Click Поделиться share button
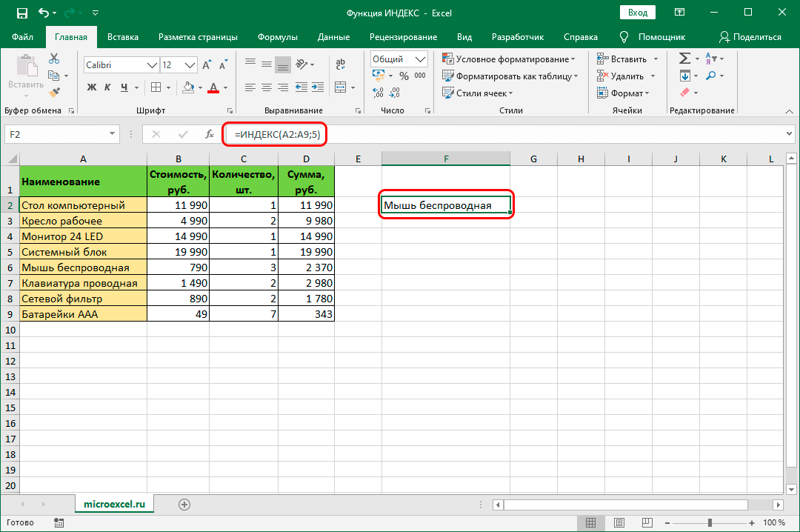The height and width of the screenshot is (532, 800). click(750, 37)
